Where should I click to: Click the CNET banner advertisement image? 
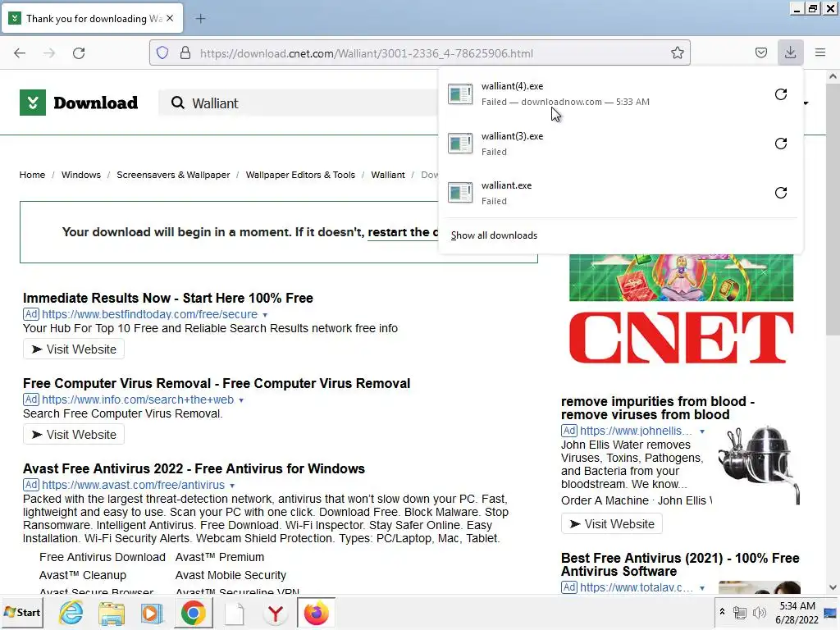click(x=681, y=311)
